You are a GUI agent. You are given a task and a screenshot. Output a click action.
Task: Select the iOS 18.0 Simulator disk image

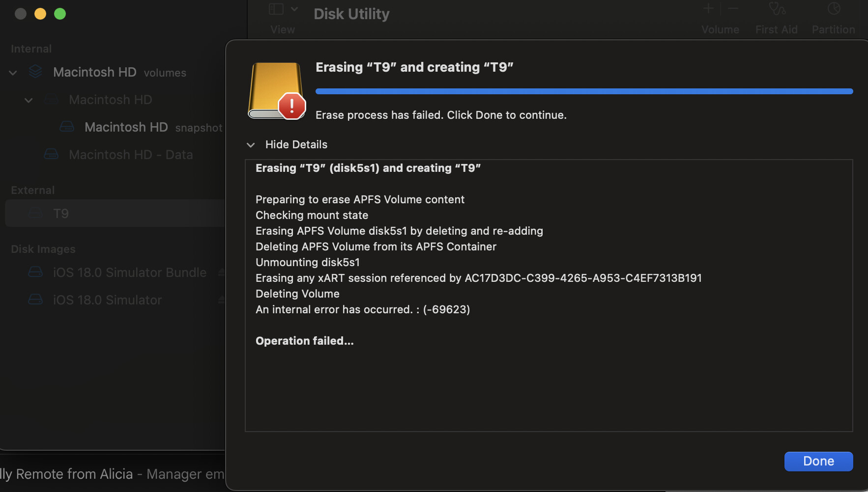(x=107, y=300)
